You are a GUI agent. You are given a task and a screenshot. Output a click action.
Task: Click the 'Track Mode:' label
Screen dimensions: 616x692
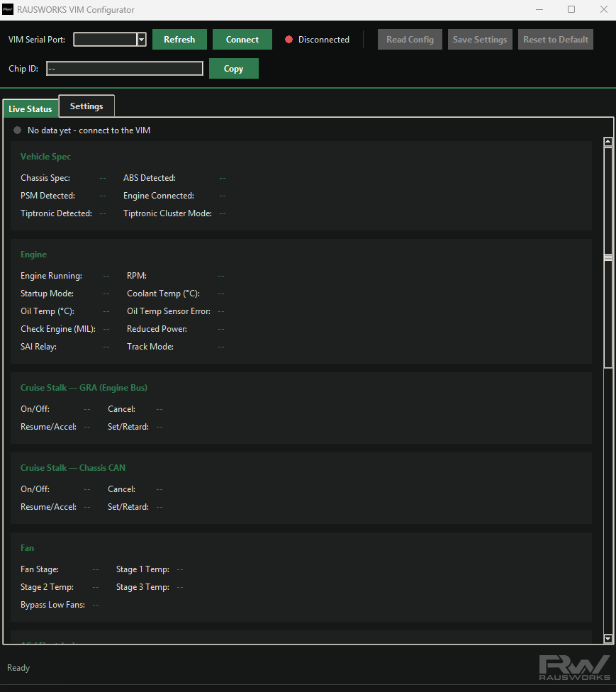tap(150, 347)
